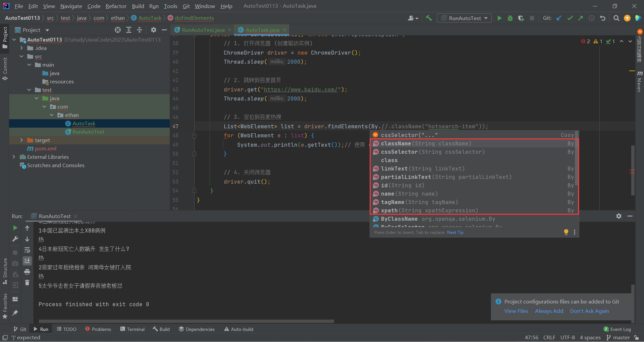Select opened file locate icon in Project panel
Screen dimensions: 644x342
(x=118, y=30)
